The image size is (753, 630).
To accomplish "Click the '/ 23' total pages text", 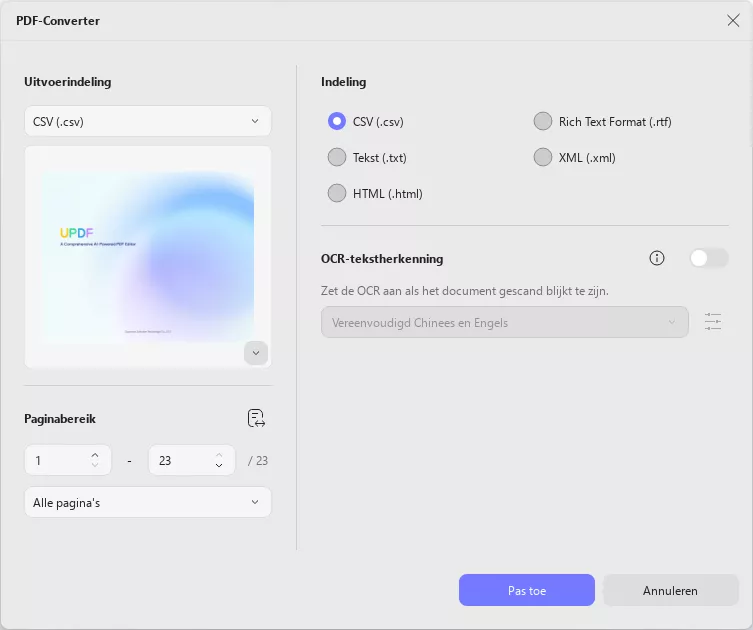I will 258,460.
